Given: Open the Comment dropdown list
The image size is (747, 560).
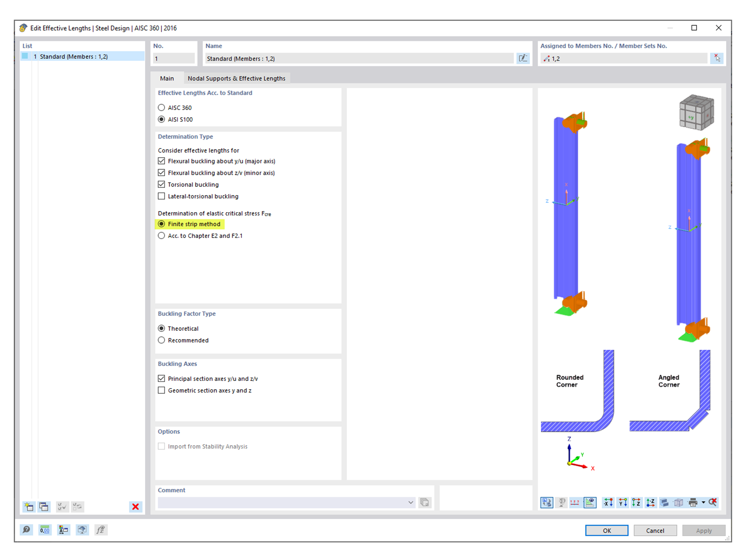Looking at the screenshot, I should [410, 502].
